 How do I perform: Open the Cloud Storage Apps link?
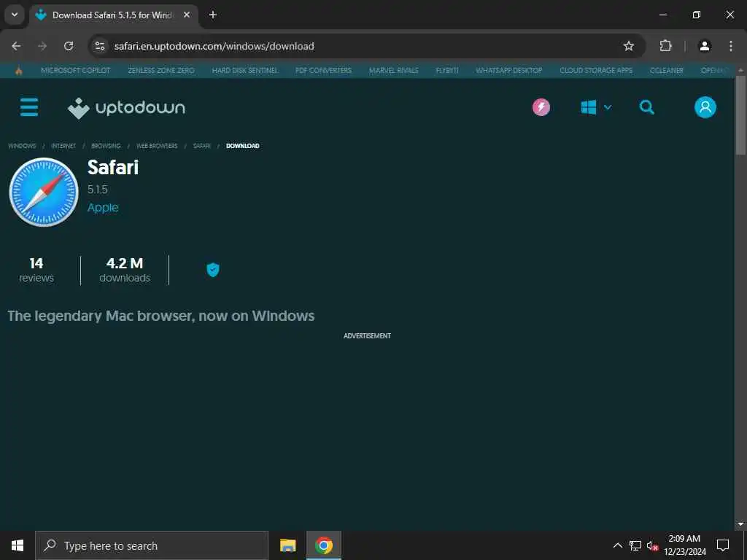[x=596, y=71]
